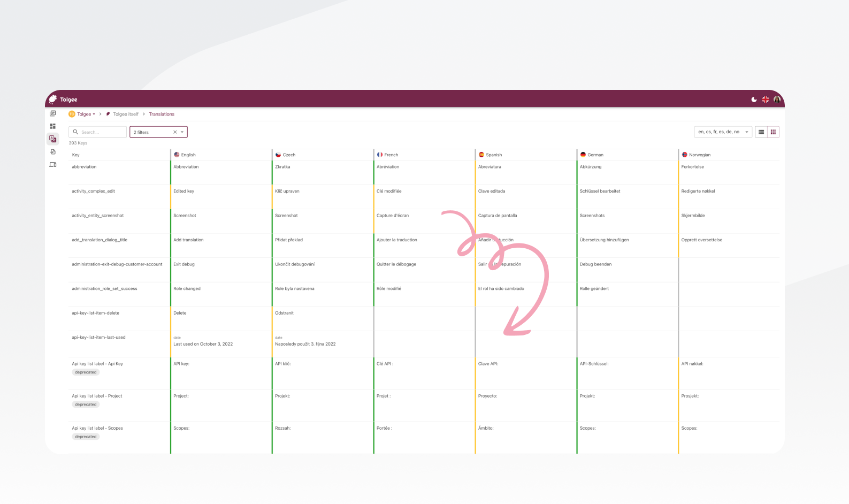This screenshot has height=504, width=849.
Task: Open the Integrate devices sidebar icon
Action: coord(52,165)
